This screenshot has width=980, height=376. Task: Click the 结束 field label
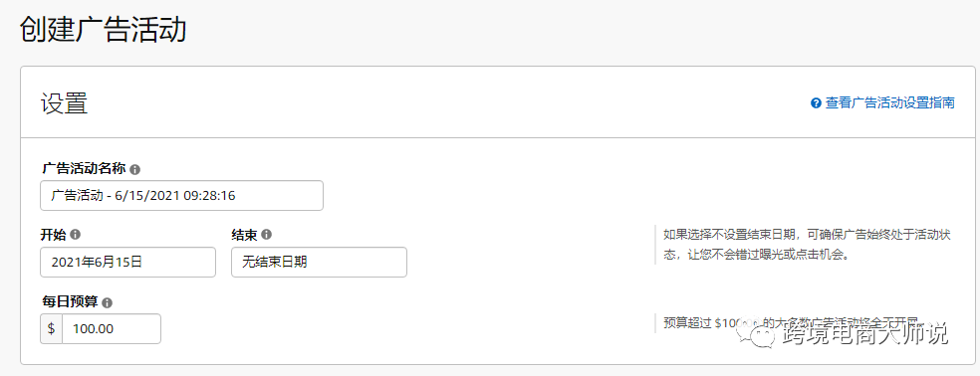244,235
